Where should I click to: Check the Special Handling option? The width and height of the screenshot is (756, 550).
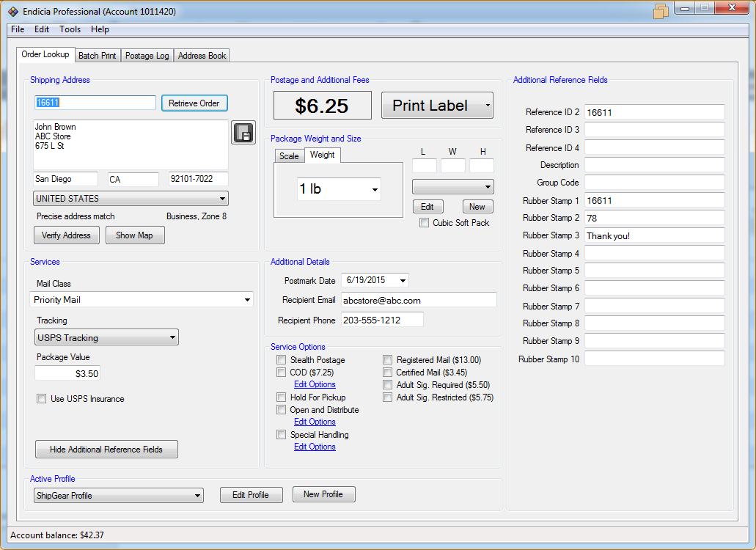coord(281,435)
